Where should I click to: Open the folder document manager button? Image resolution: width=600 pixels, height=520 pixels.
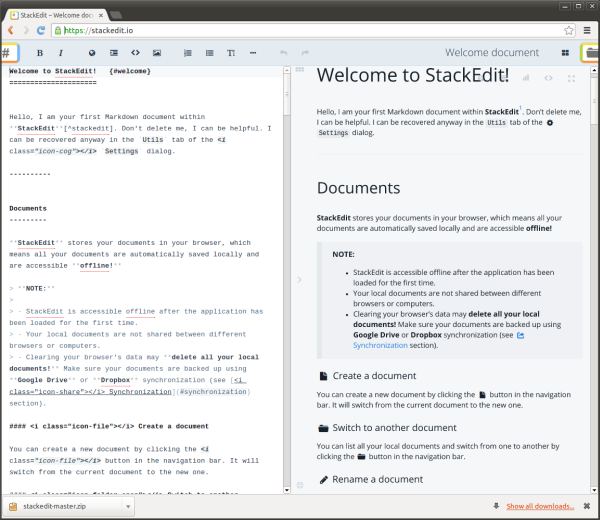[x=591, y=53]
